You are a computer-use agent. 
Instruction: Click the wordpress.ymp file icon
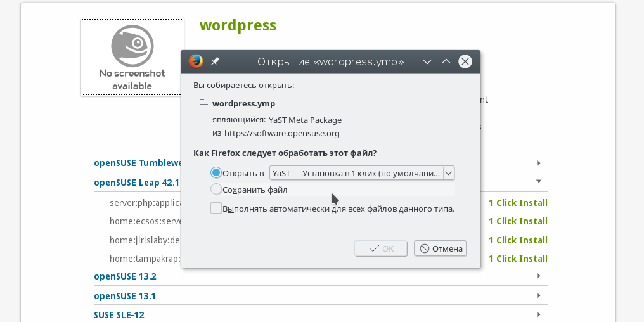tap(203, 103)
